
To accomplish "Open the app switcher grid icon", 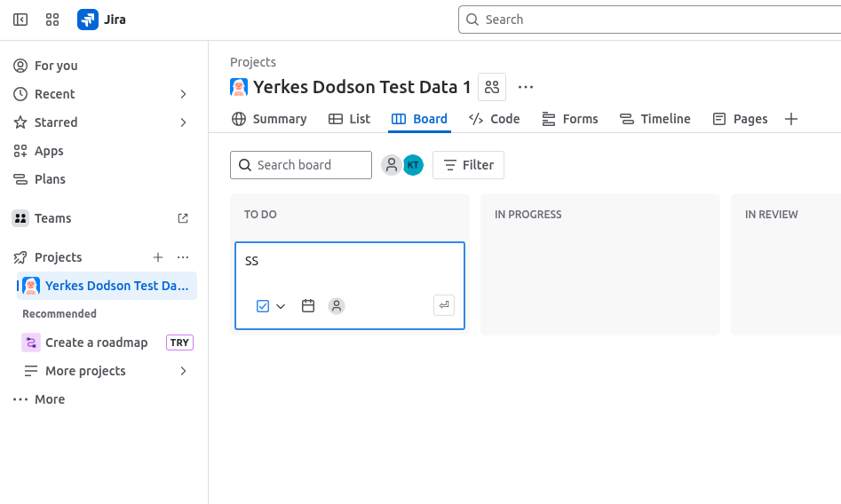I will 52,20.
